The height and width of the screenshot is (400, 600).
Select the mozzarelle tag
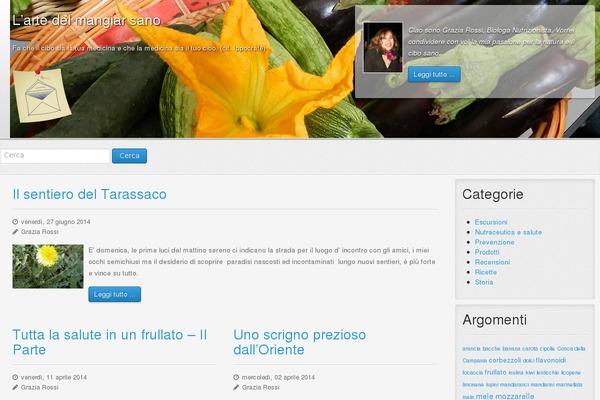515,396
